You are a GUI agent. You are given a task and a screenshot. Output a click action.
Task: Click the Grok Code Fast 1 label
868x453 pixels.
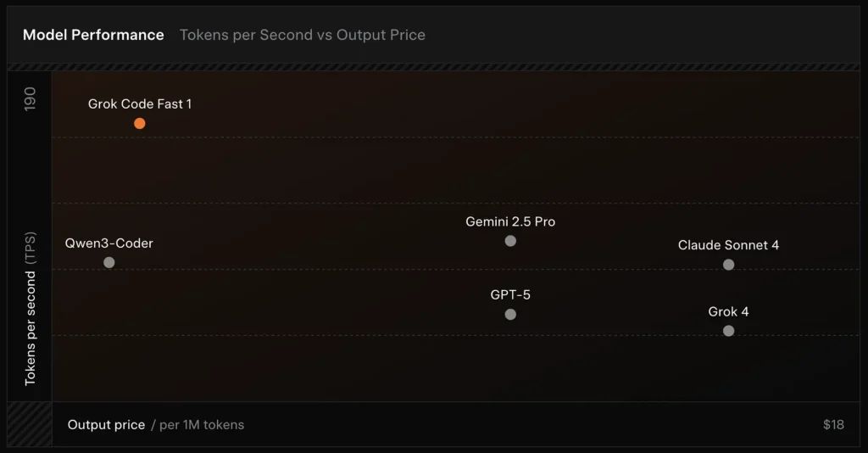pos(140,104)
